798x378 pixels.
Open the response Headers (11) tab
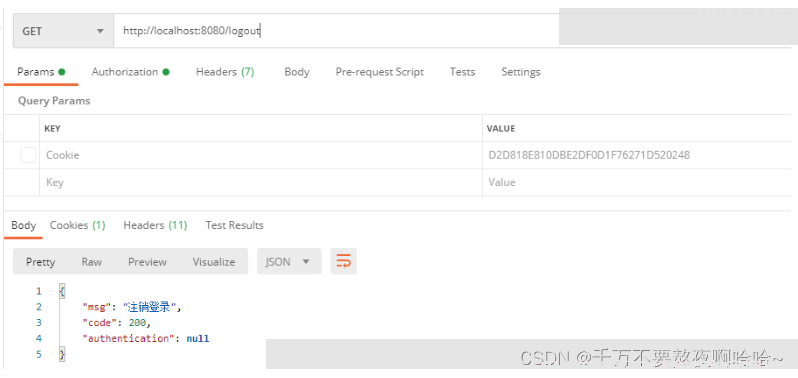coord(155,225)
